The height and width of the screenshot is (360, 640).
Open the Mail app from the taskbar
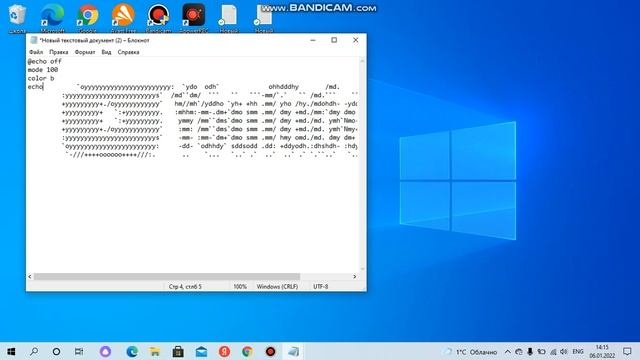click(x=201, y=351)
